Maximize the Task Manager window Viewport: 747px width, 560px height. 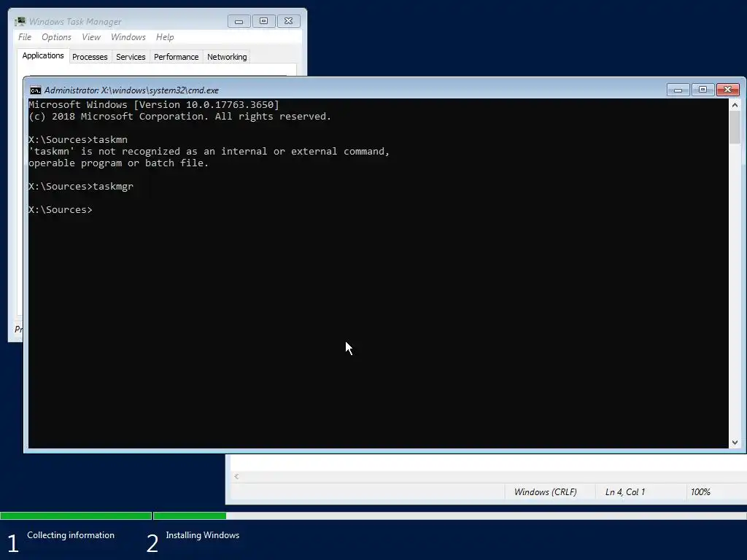tap(264, 21)
